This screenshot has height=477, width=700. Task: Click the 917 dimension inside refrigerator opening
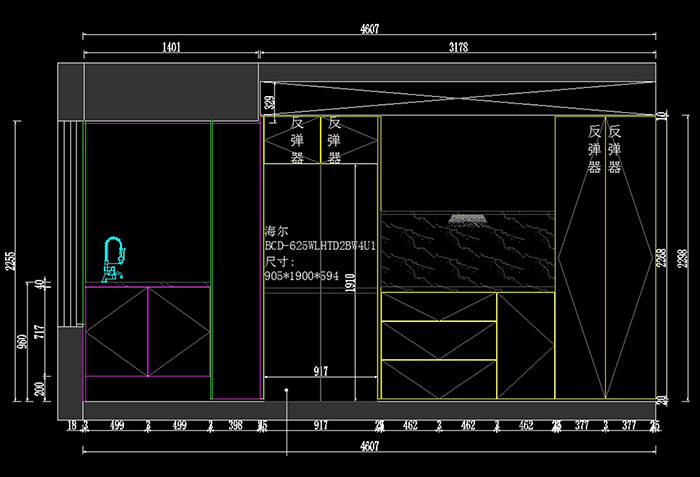coord(320,371)
